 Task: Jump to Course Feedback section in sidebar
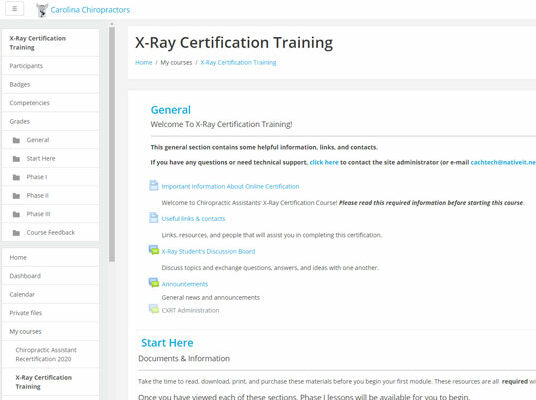tap(51, 232)
